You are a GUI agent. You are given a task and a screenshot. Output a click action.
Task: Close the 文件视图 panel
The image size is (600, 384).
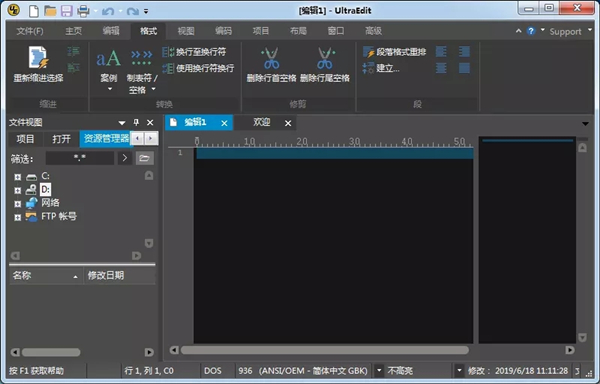pos(150,122)
